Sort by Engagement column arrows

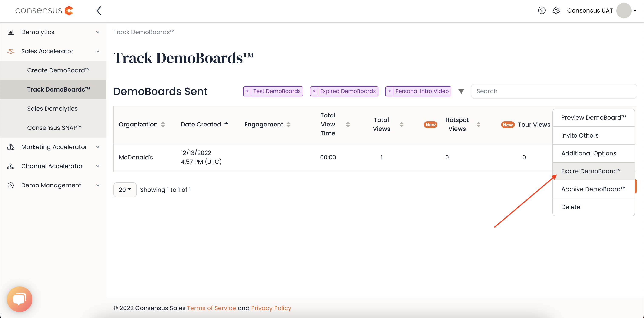pos(289,124)
